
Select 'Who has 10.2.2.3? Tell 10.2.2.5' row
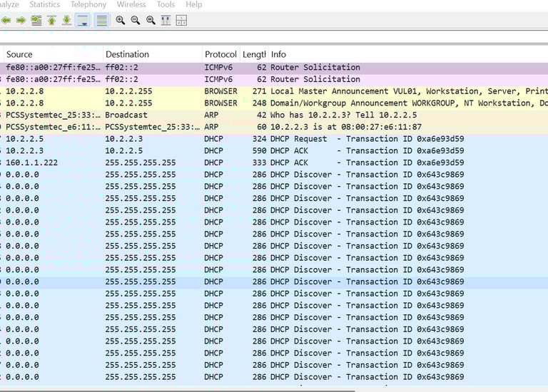pos(274,115)
